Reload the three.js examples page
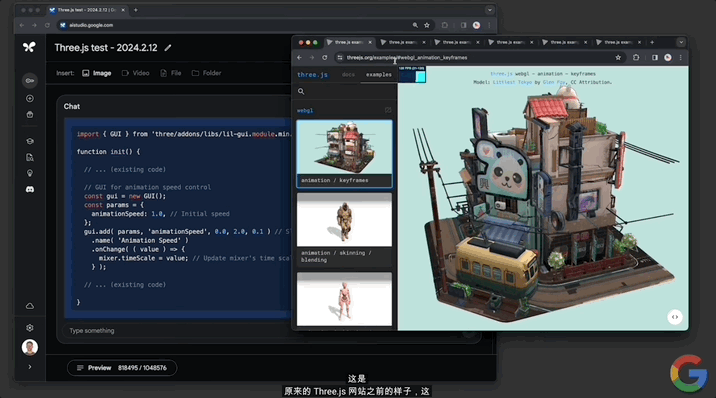The width and height of the screenshot is (716, 398). coord(325,58)
